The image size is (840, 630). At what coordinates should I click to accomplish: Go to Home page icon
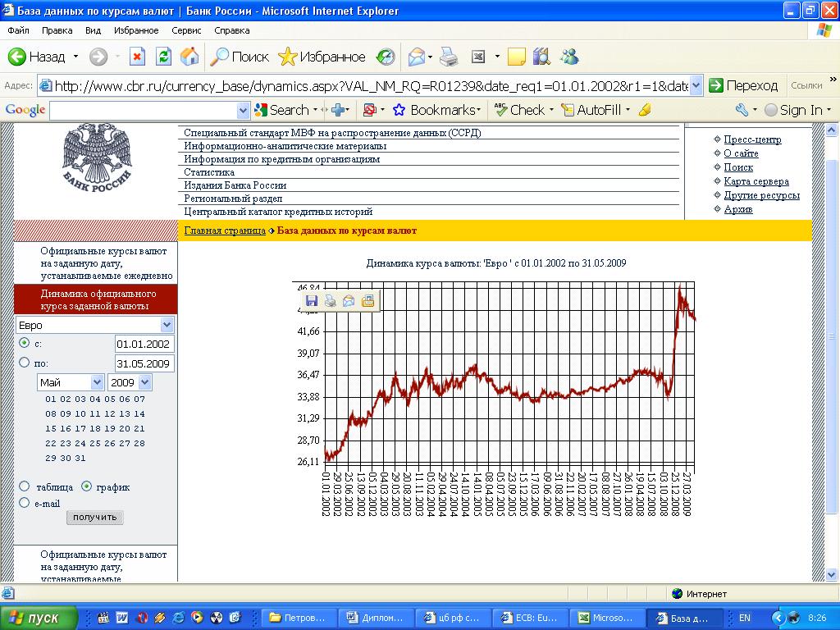point(189,57)
